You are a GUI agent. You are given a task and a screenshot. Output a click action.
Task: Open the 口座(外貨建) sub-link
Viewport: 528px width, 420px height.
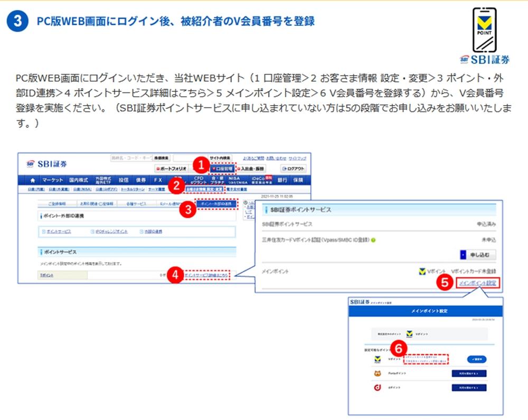[59, 189]
